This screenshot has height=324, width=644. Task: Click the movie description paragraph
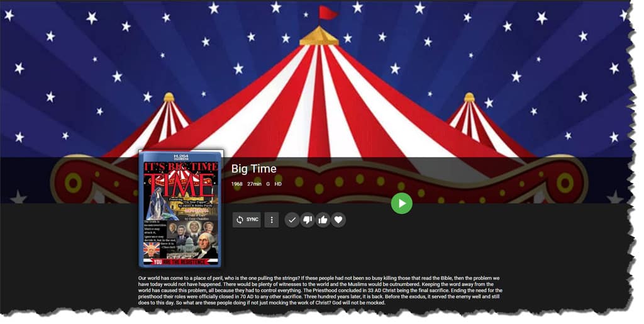tap(320, 290)
